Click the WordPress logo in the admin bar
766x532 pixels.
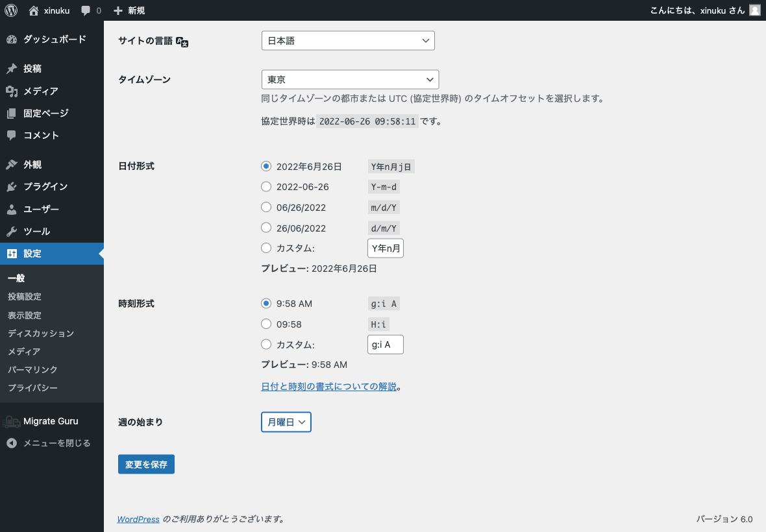point(10,10)
